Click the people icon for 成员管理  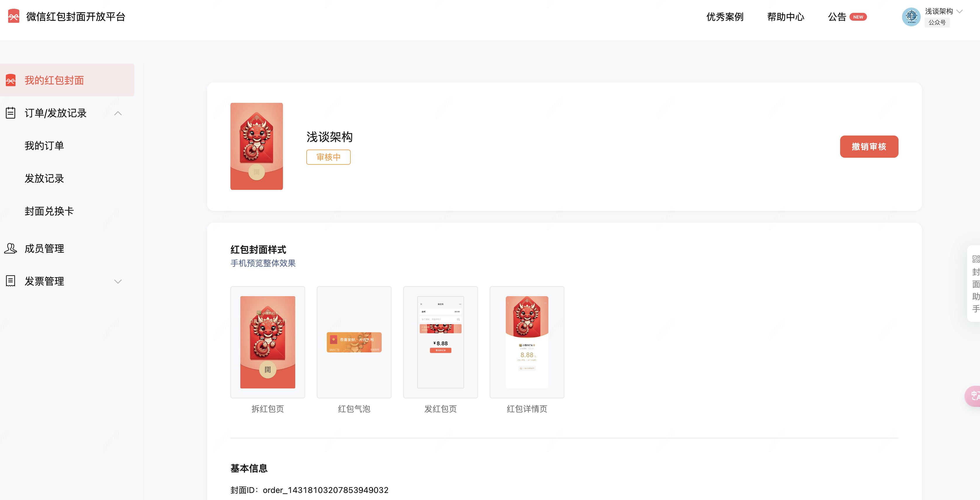pos(11,249)
